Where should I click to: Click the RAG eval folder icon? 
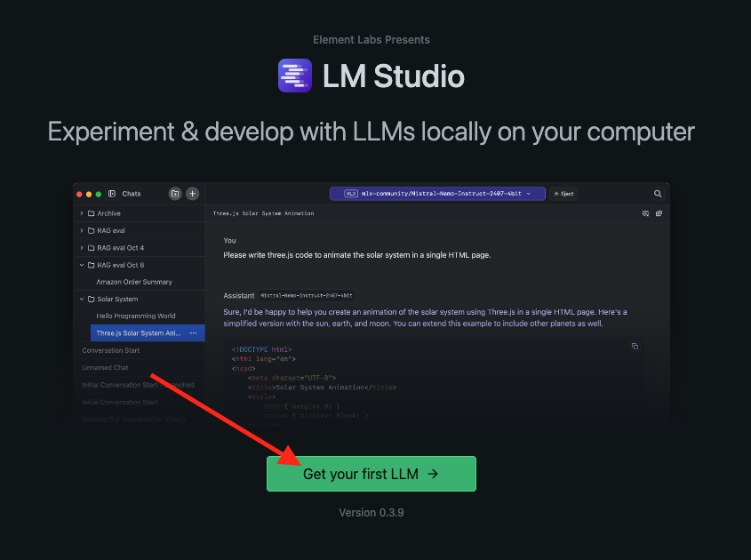pos(91,230)
